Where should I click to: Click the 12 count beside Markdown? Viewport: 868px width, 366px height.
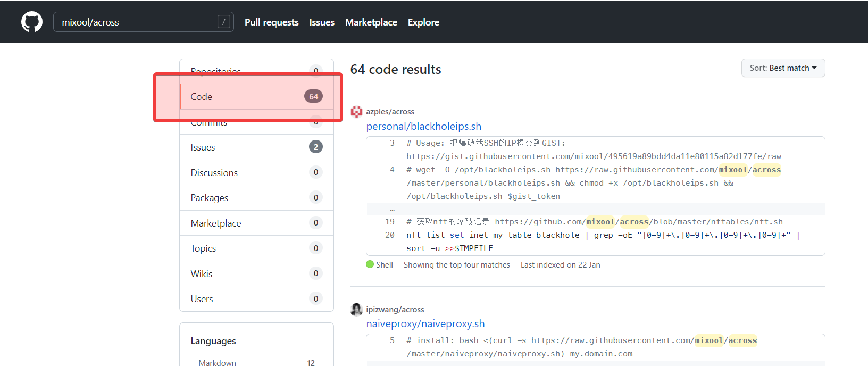[311, 363]
